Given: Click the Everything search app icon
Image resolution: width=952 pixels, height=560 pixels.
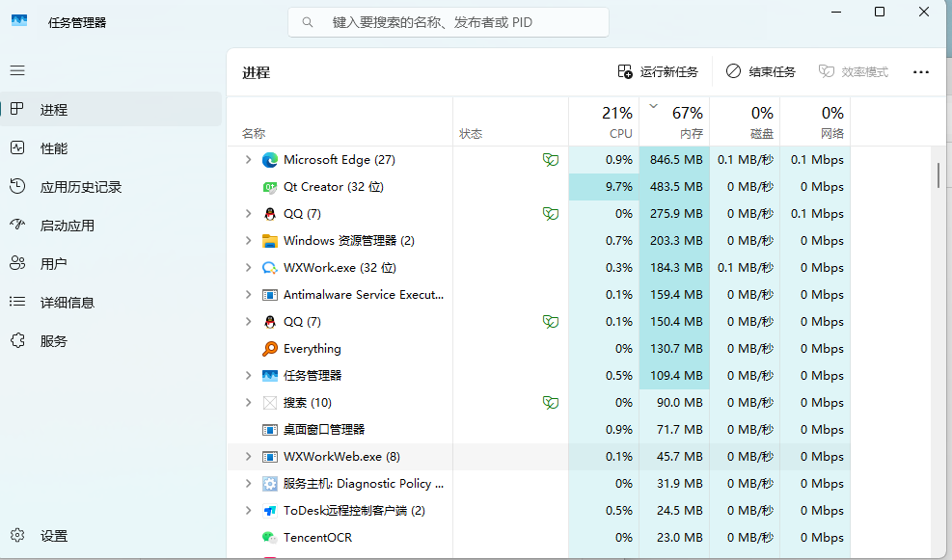Looking at the screenshot, I should click(270, 349).
